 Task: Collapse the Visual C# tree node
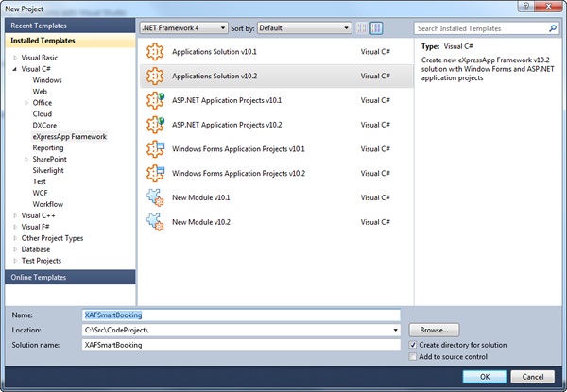coord(15,69)
